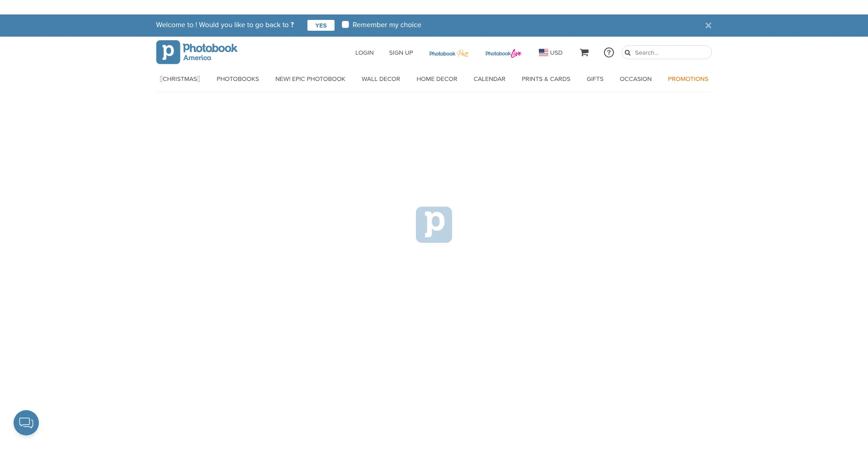This screenshot has height=449, width=868.
Task: Click the SIGN UP link
Action: point(401,53)
